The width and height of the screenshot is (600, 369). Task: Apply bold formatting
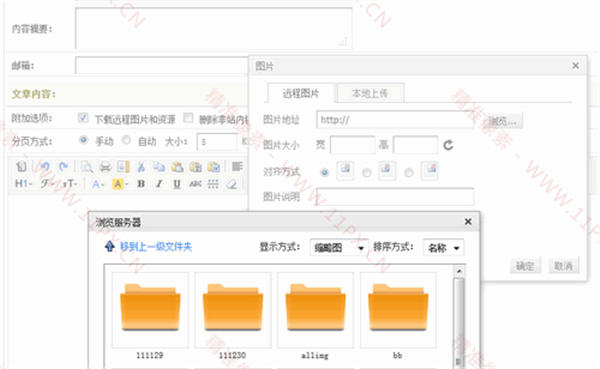(141, 184)
